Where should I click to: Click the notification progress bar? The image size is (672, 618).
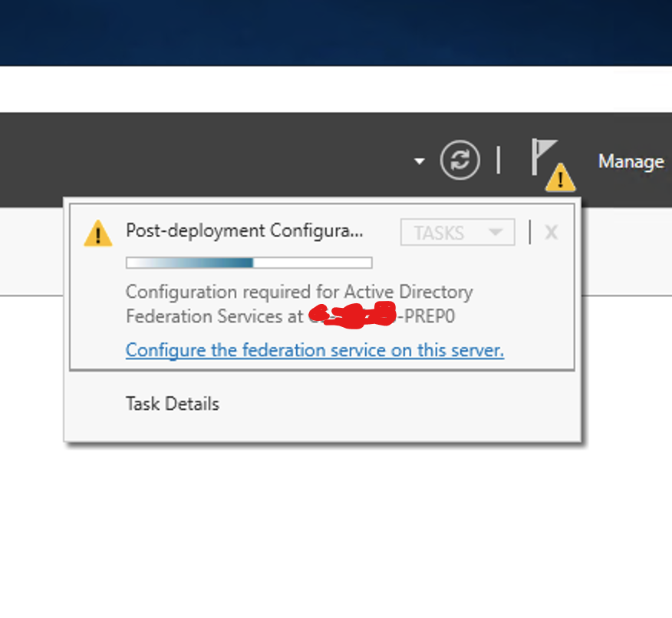point(249,263)
